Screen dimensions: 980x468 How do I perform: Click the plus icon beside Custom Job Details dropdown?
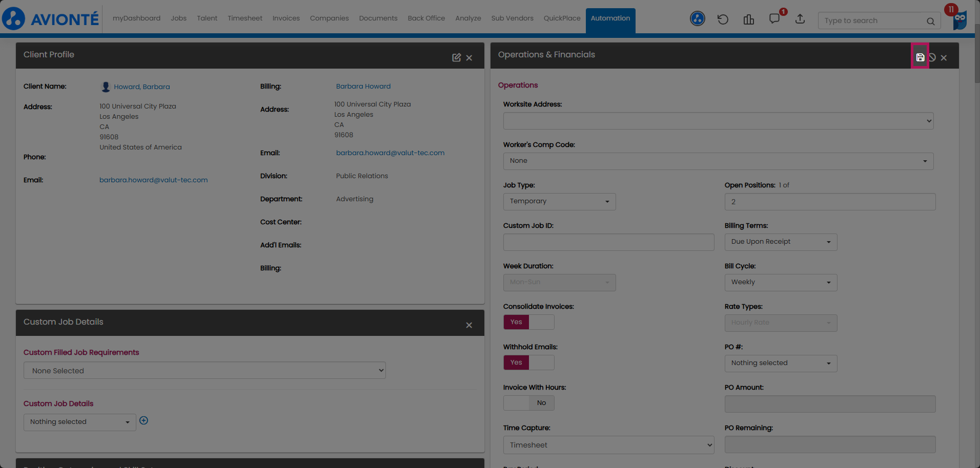pyautogui.click(x=144, y=420)
